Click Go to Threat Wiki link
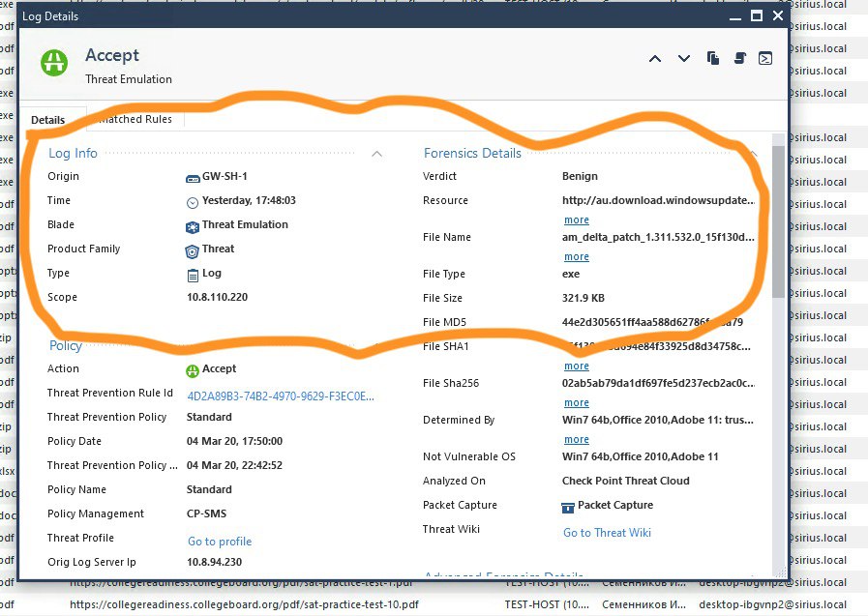The width and height of the screenshot is (868, 616). click(x=608, y=533)
